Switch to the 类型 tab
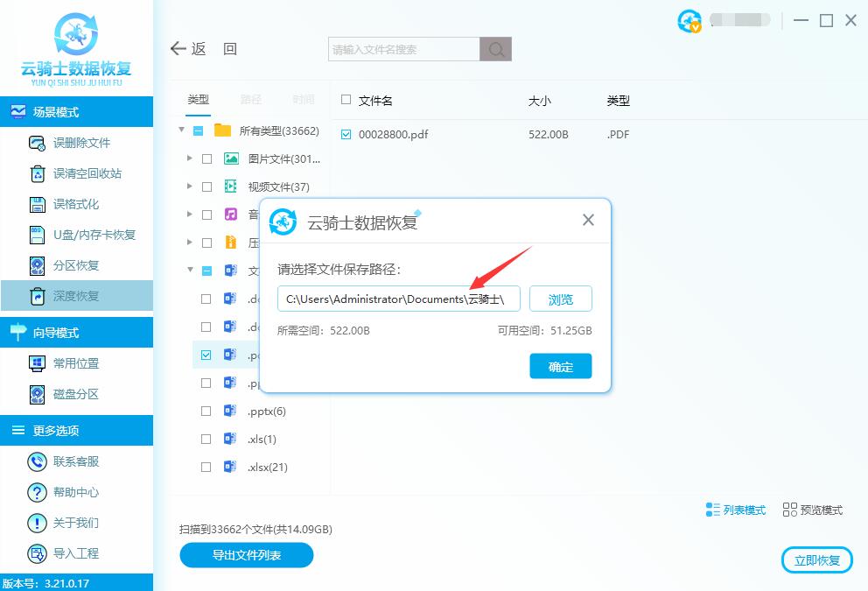The image size is (868, 591). [x=198, y=100]
